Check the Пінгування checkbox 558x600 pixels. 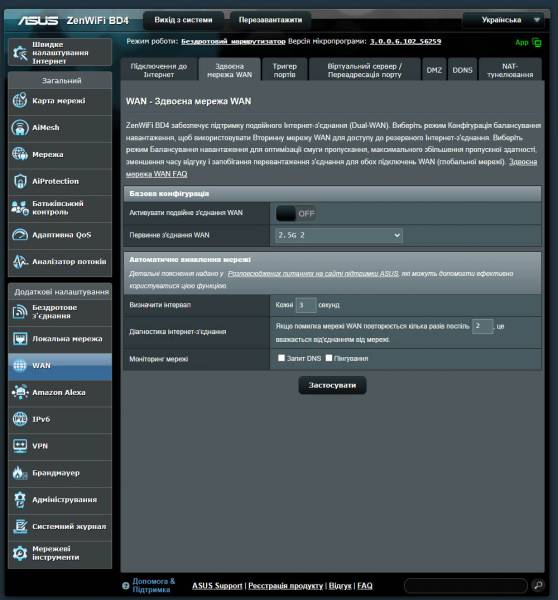tap(328, 358)
